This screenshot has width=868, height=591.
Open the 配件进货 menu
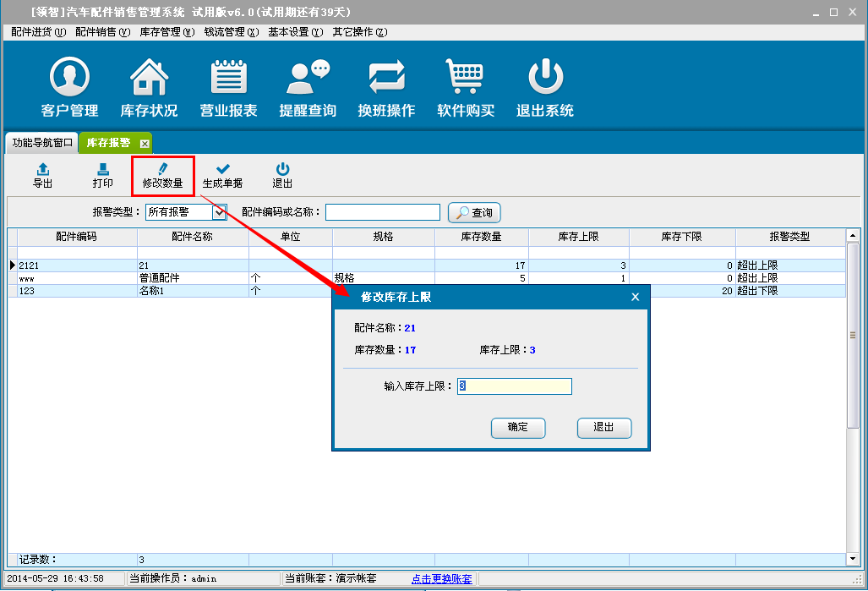(x=38, y=32)
